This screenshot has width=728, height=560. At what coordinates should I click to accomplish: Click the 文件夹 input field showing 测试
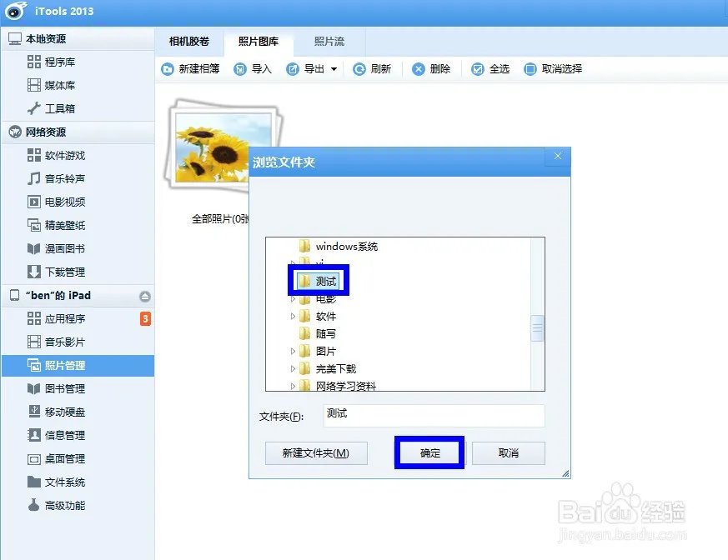(x=434, y=415)
